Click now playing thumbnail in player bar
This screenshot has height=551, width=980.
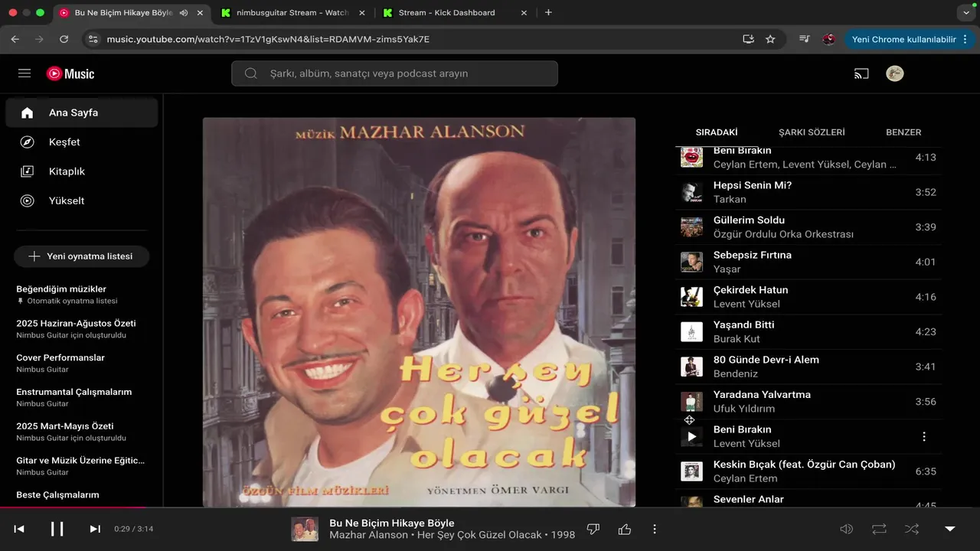[x=305, y=529]
